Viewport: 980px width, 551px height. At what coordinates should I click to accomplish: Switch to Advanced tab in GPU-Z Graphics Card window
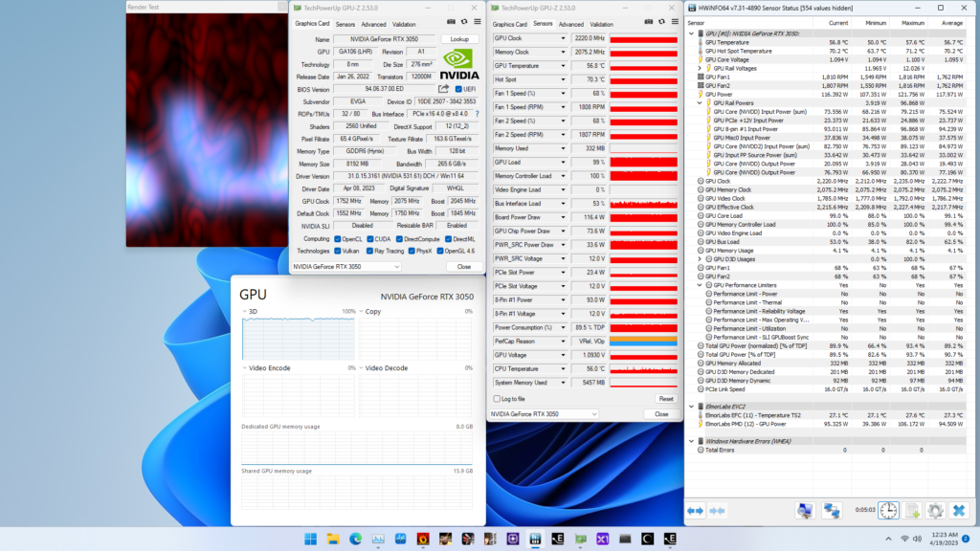tap(374, 24)
